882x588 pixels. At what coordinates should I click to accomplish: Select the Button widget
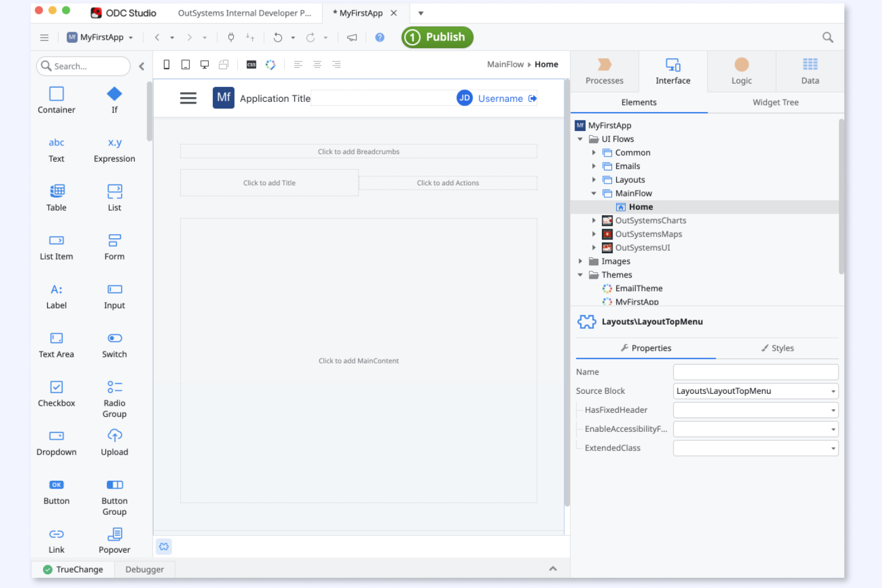[x=56, y=491]
